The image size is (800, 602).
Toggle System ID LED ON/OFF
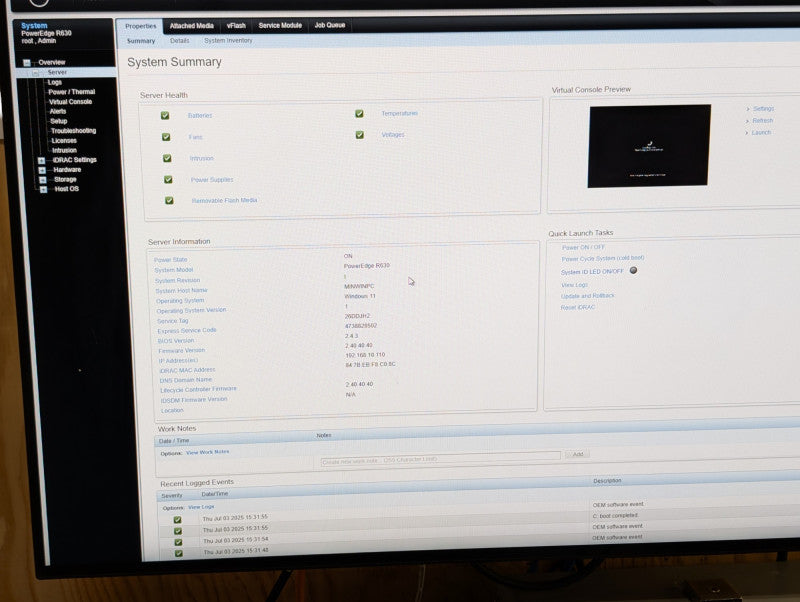tap(592, 272)
